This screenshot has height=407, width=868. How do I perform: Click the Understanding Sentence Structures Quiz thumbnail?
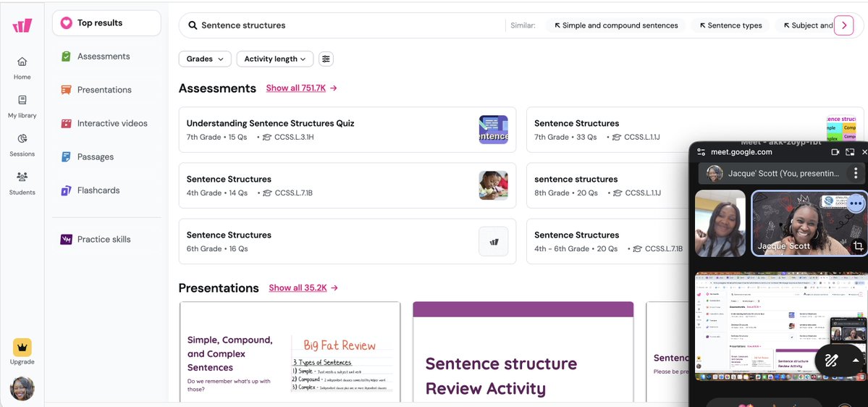[x=493, y=130]
